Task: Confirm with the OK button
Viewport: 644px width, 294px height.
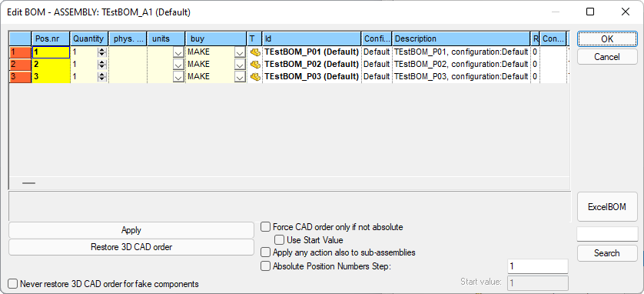Action: (x=607, y=39)
